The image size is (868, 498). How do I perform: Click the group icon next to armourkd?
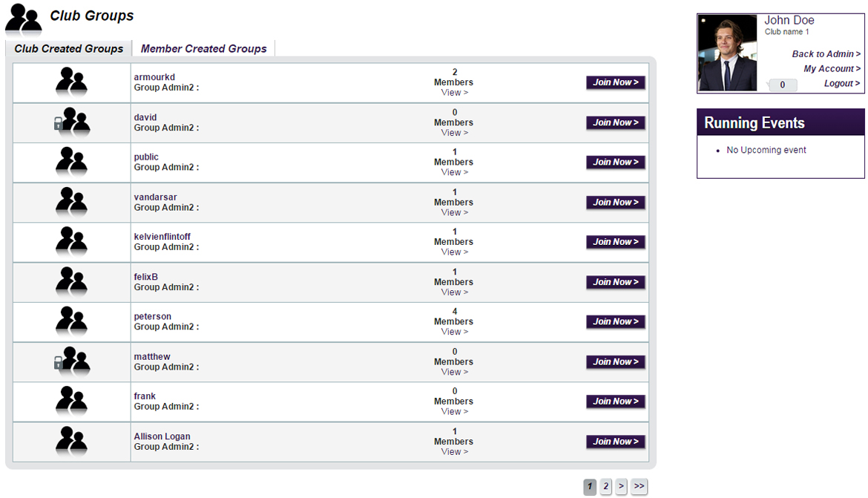[70, 82]
